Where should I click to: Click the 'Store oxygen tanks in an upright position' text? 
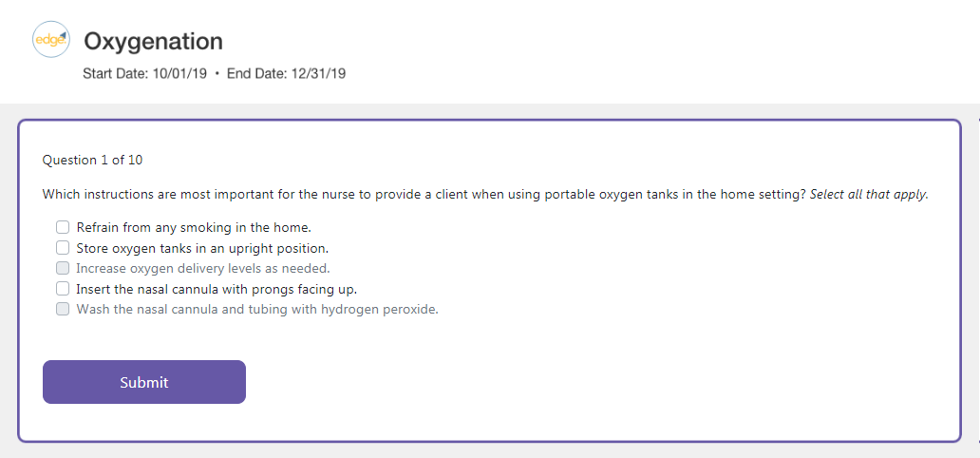point(202,248)
